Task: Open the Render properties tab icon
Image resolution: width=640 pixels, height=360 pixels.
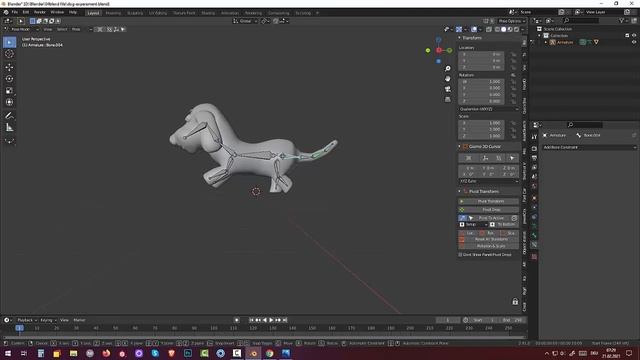Action: pos(534,148)
